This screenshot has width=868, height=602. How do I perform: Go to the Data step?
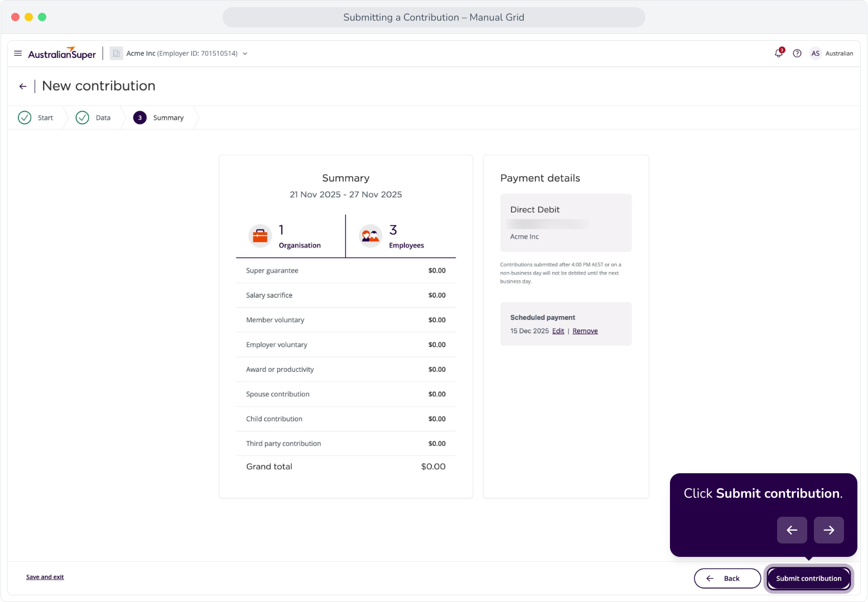93,118
